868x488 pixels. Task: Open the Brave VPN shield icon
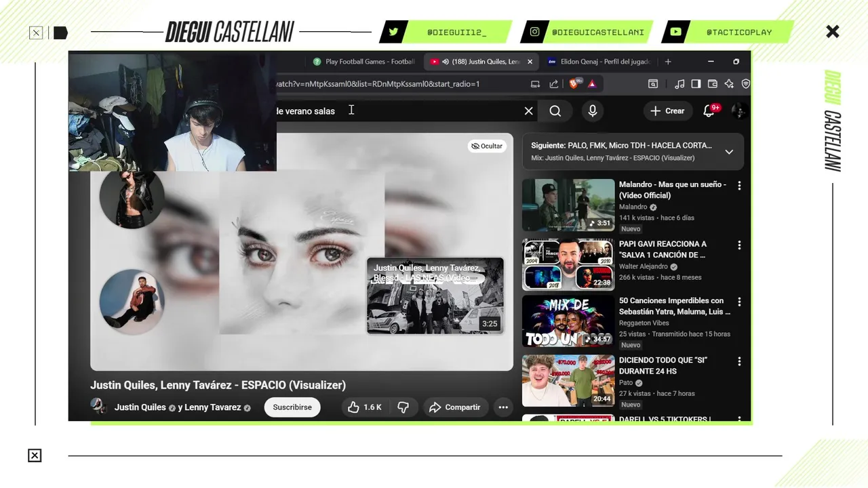745,84
